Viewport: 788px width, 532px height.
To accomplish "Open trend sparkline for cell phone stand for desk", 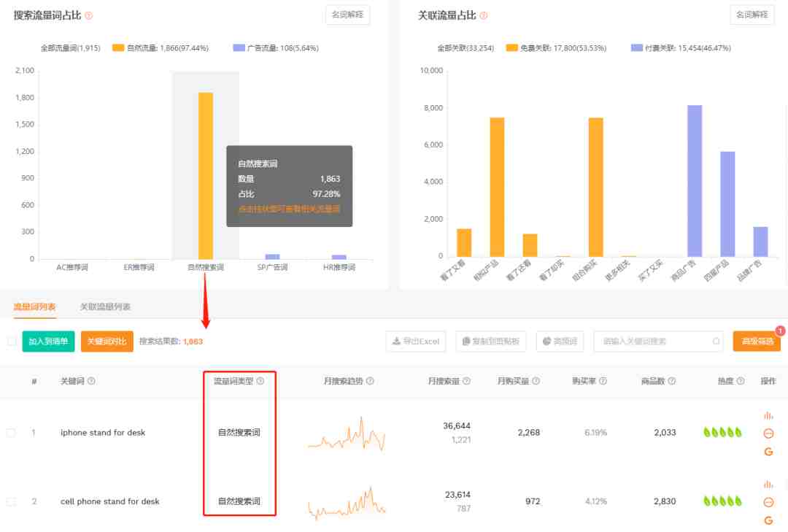I will pyautogui.click(x=347, y=503).
